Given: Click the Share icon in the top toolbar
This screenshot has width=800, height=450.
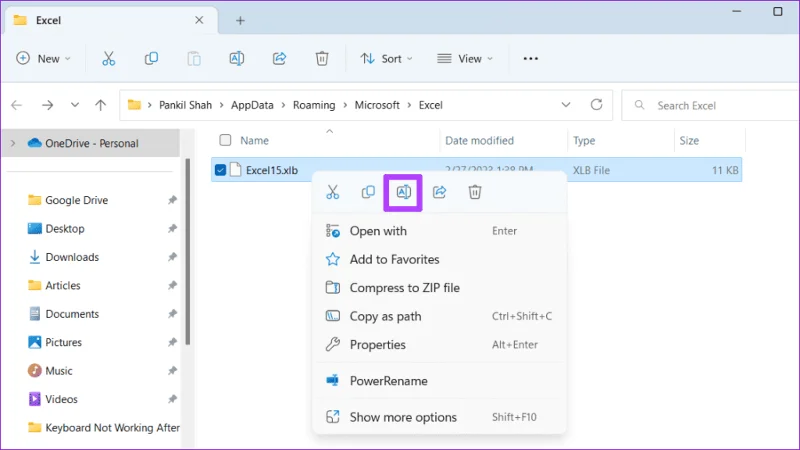Looking at the screenshot, I should tap(279, 59).
